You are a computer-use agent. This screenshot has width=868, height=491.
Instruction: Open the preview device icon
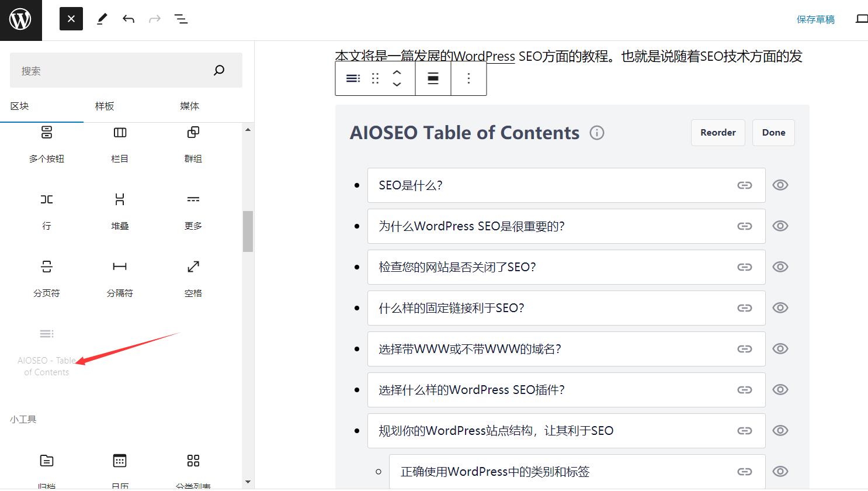click(862, 19)
